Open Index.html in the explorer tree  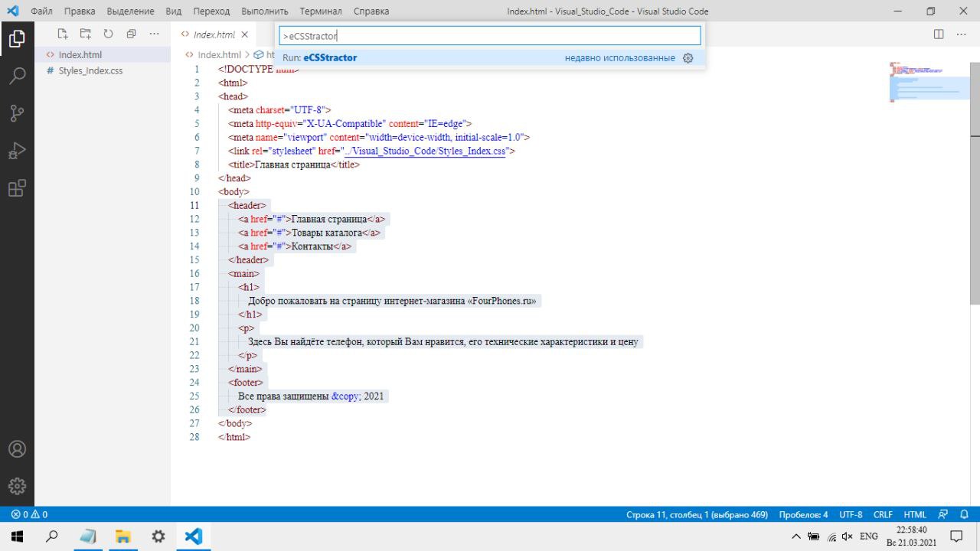point(80,55)
